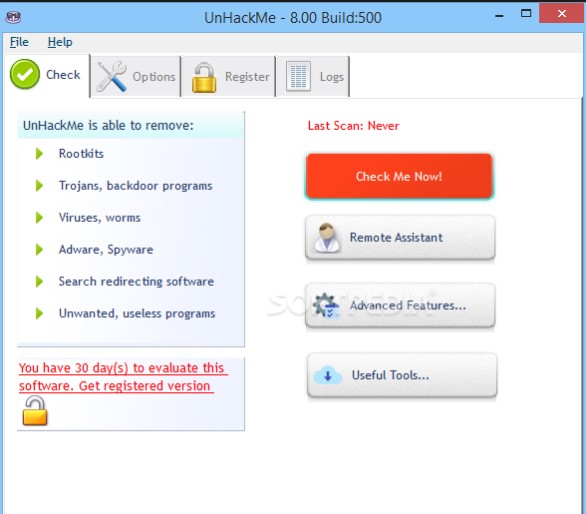
Task: Click the green arrow beside Rootkits
Action: [39, 154]
